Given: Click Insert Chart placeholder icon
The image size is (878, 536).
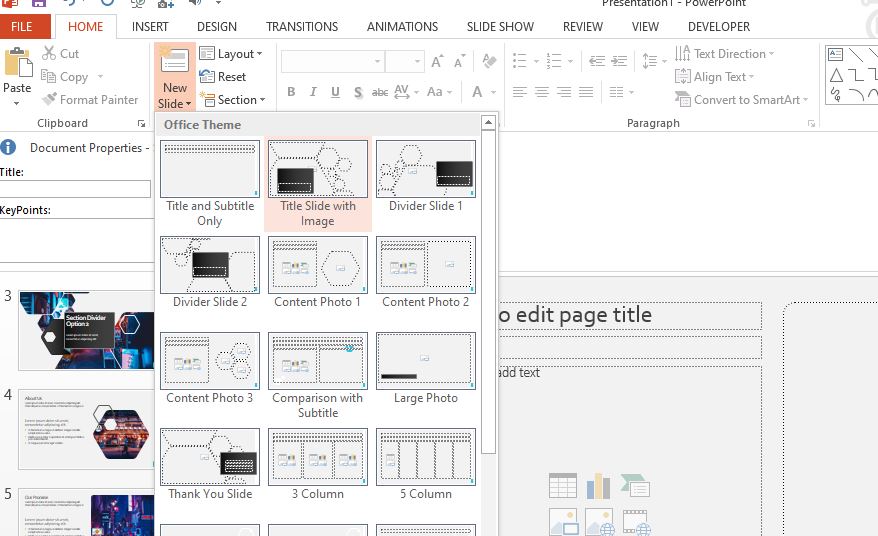Looking at the screenshot, I should (x=598, y=486).
